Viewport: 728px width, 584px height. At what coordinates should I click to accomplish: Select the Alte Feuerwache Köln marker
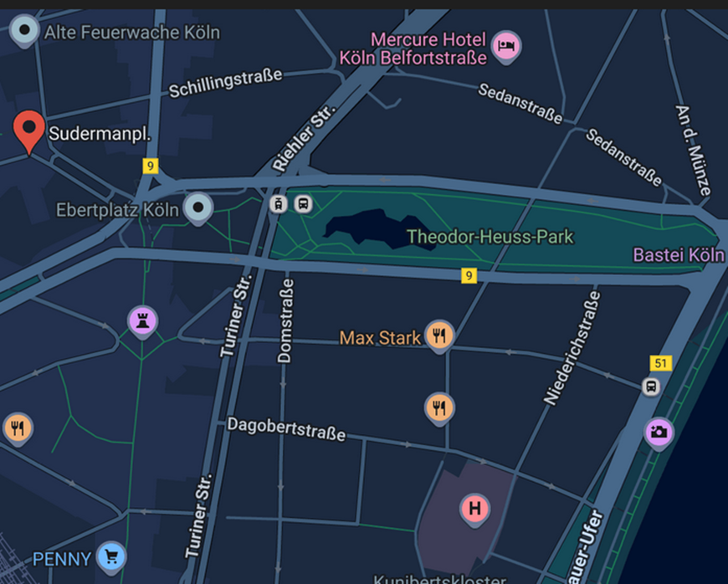coord(24,31)
